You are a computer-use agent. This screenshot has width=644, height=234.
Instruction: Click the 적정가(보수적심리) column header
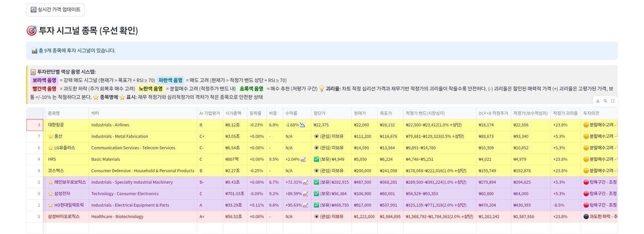530,113
